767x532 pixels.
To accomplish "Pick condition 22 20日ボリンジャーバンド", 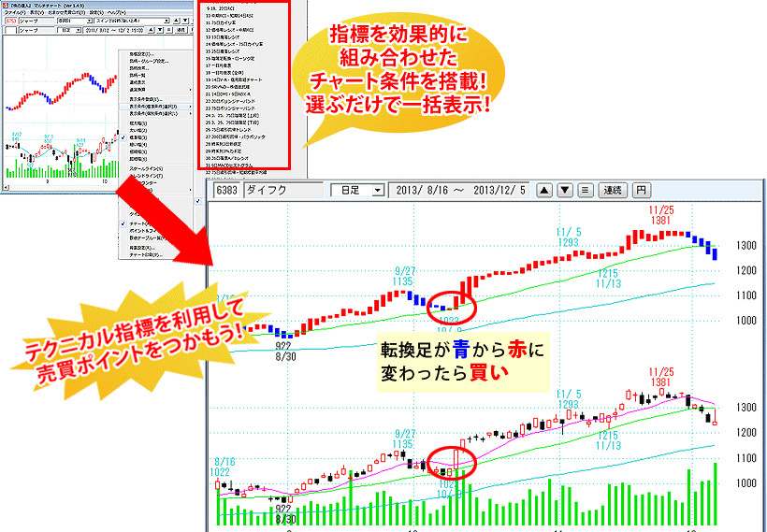I will pos(230,101).
